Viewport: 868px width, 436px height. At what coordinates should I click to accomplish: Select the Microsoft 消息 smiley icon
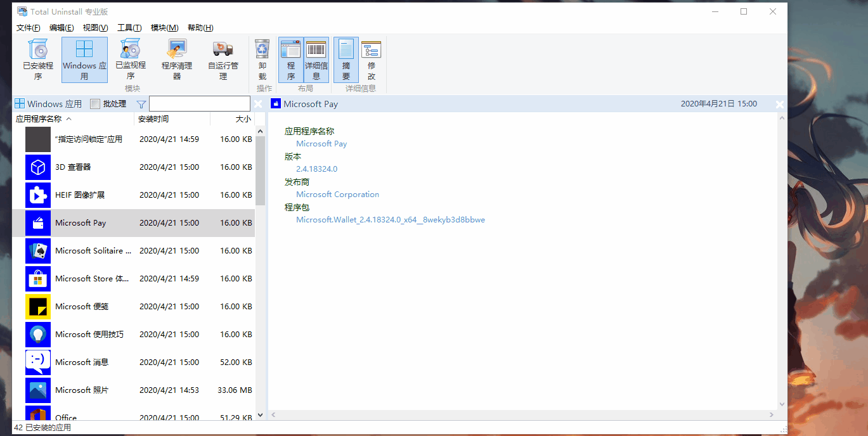click(x=38, y=362)
